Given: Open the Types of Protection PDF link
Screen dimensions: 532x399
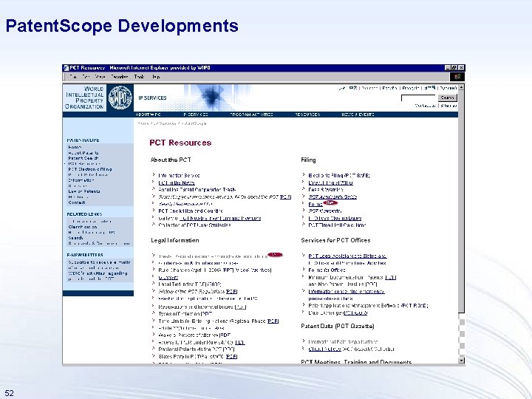Looking at the screenshot, I should tap(185, 314).
